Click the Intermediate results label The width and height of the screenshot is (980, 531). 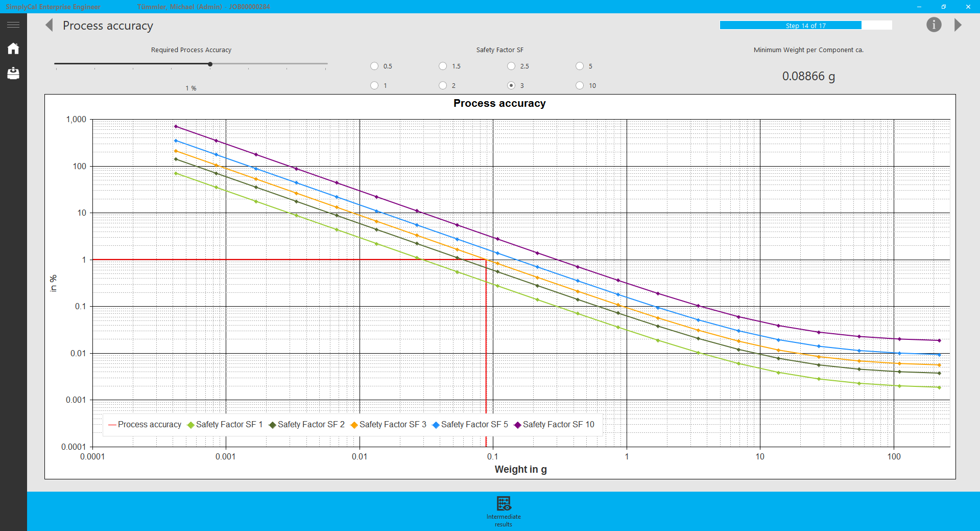coord(504,520)
